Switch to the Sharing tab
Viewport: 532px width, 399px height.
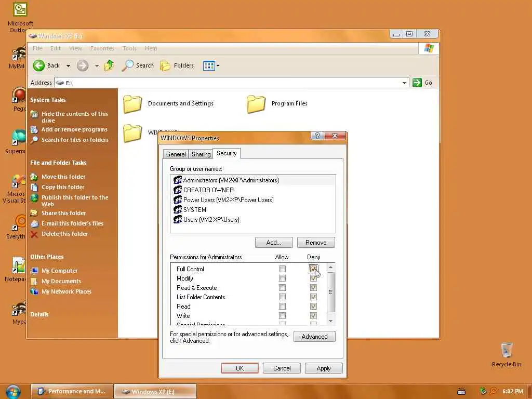coord(201,154)
